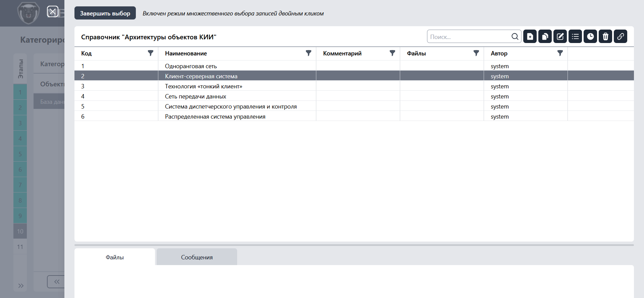Select the Одноранговая сеть row
Image resolution: width=644 pixels, height=298 pixels.
pos(191,66)
